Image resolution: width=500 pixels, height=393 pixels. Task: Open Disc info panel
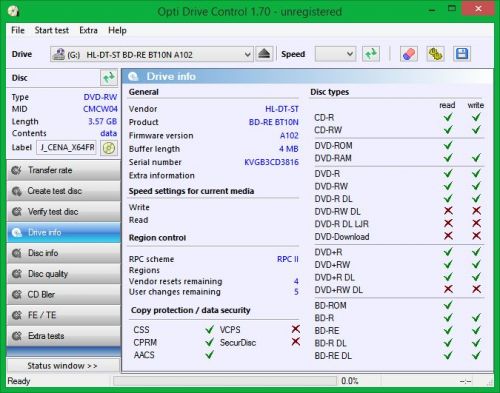pyautogui.click(x=63, y=253)
